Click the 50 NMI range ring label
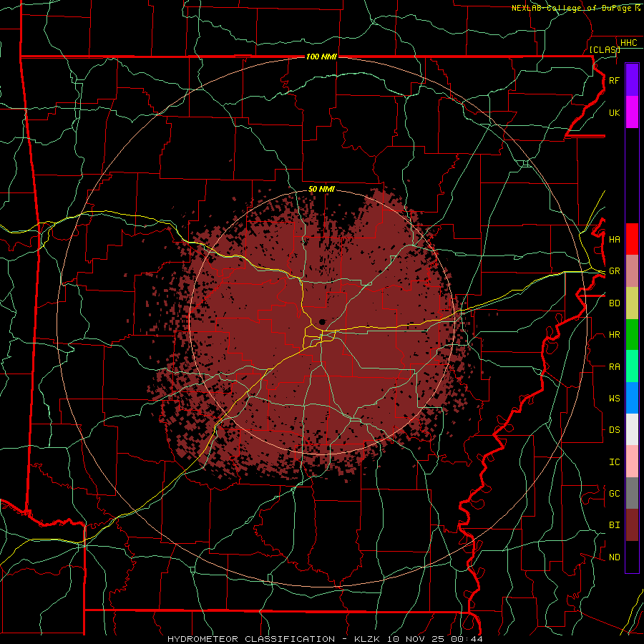Image resolution: width=644 pixels, height=644 pixels. point(321,189)
